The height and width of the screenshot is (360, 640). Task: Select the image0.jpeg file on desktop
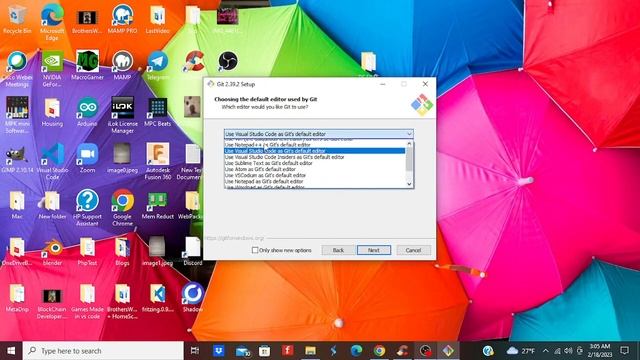(x=122, y=159)
